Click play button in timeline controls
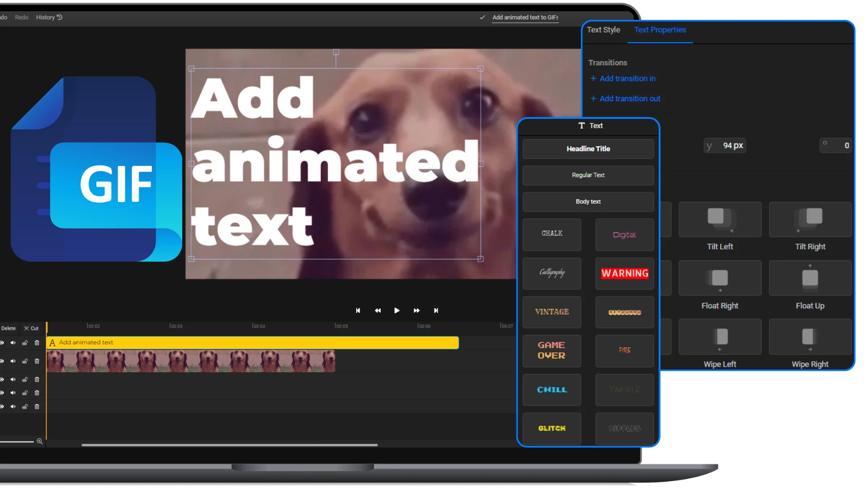The height and width of the screenshot is (488, 868). [x=396, y=310]
